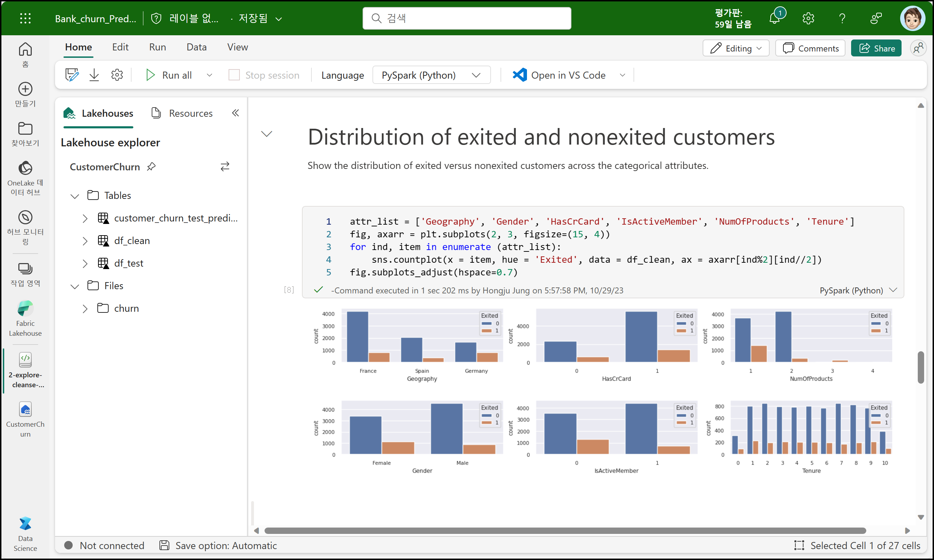This screenshot has height=560, width=934.
Task: Click the Comments button
Action: tap(810, 48)
